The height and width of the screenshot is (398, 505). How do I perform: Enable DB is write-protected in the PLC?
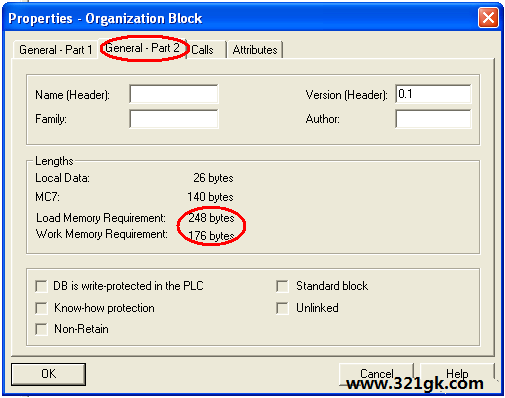41,286
